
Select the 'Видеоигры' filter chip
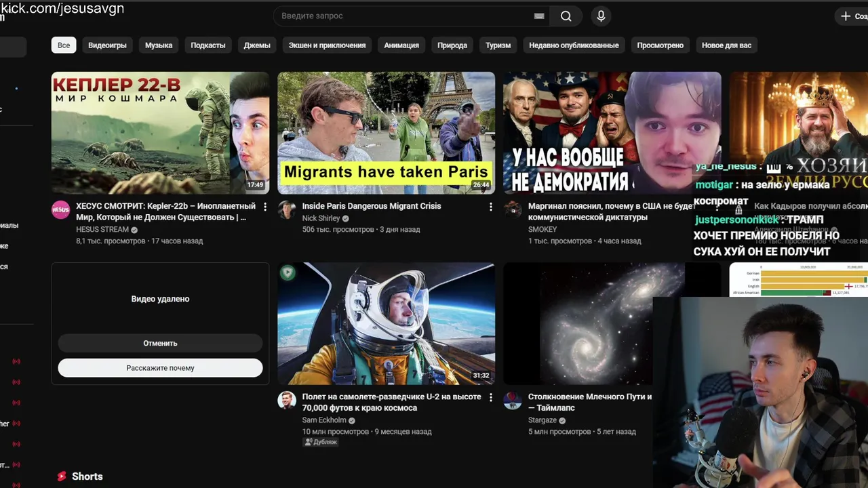tap(107, 45)
